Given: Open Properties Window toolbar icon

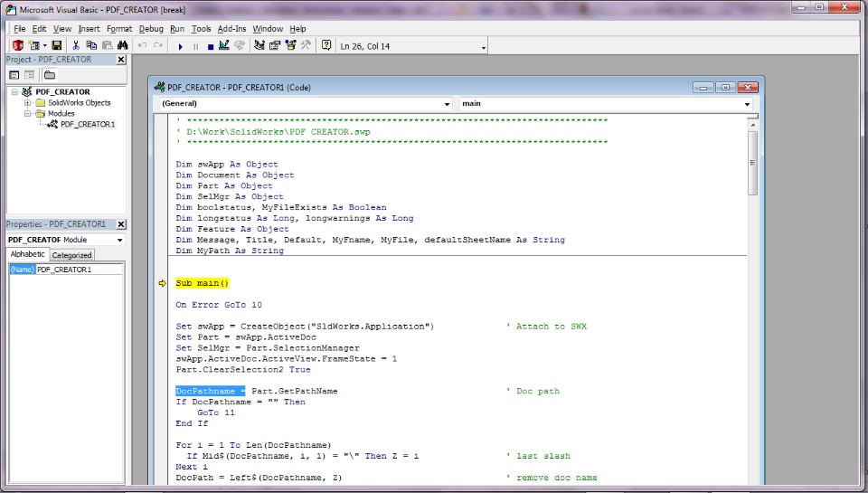Looking at the screenshot, I should coord(275,45).
